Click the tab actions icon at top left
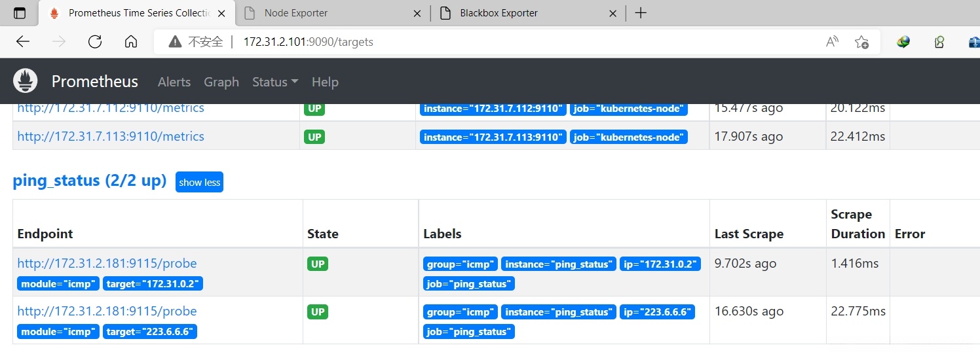The image size is (980, 358). pos(20,13)
